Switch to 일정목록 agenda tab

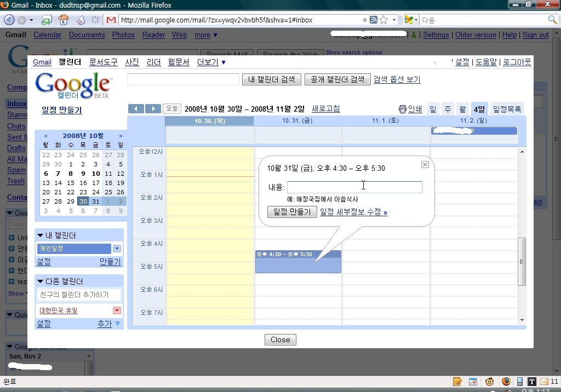[x=507, y=109]
